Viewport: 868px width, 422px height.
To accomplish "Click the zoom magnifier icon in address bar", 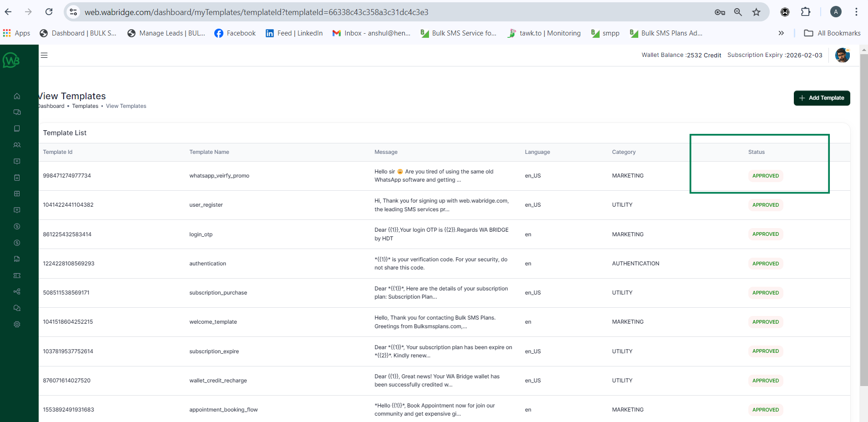I will point(738,12).
